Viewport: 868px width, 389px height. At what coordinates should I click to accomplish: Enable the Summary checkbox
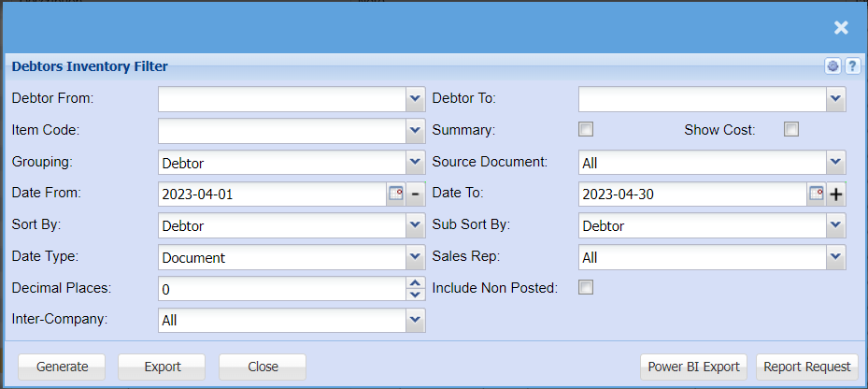(586, 129)
